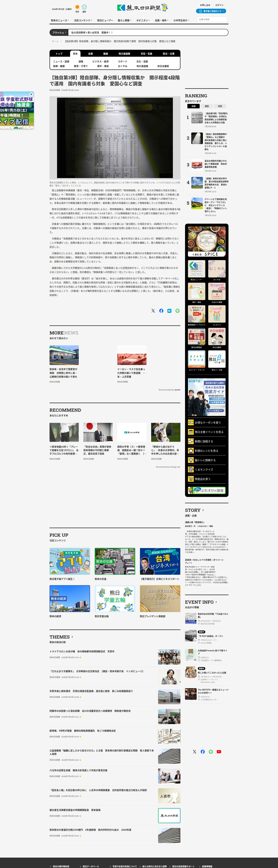The width and height of the screenshot is (278, 868).
Task: Expand the 暮らし情報 dropdown menu
Action: (125, 21)
